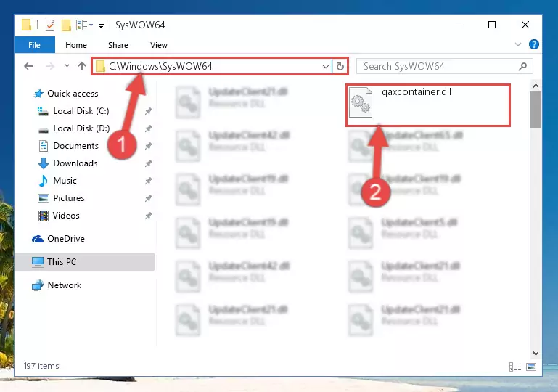The image size is (558, 392).
Task: Switch to large thumbnails view layout
Action: pos(531,367)
